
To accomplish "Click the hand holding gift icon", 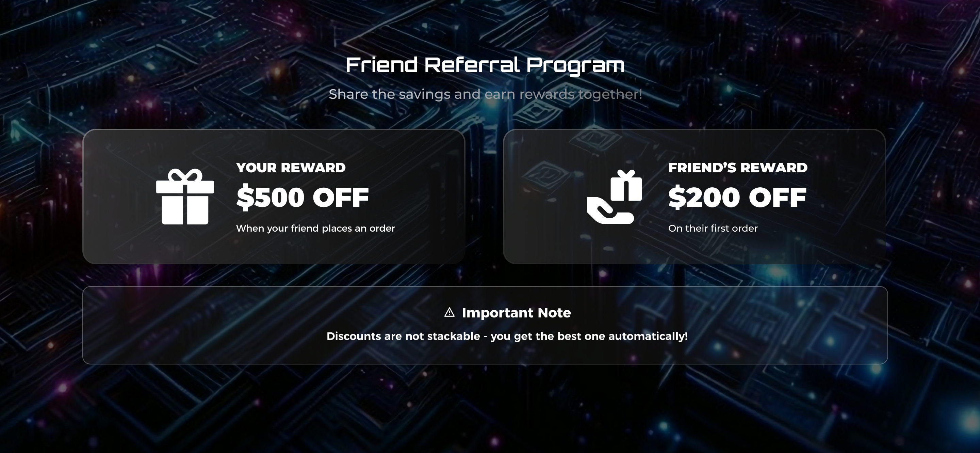I will pos(614,197).
